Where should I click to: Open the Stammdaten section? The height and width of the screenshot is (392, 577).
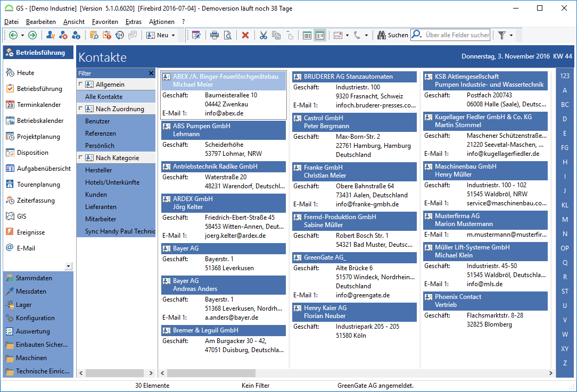(x=38, y=278)
